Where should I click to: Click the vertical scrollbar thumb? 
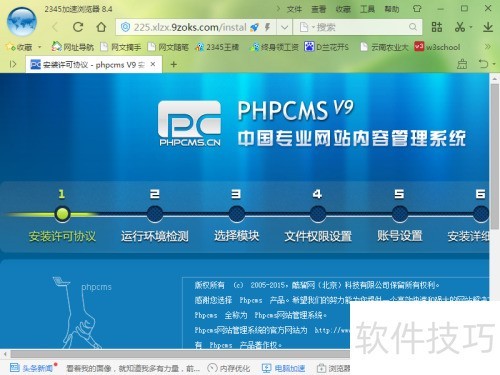[x=495, y=157]
